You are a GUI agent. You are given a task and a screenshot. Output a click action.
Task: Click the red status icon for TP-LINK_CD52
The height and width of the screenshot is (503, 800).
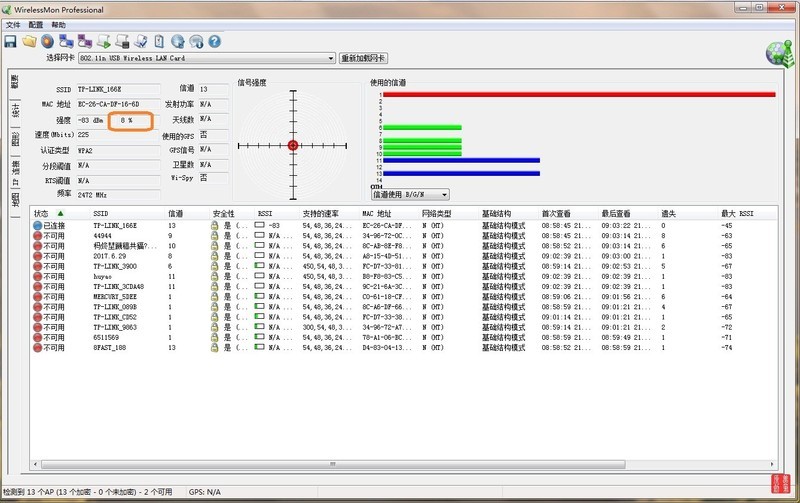pyautogui.click(x=37, y=317)
